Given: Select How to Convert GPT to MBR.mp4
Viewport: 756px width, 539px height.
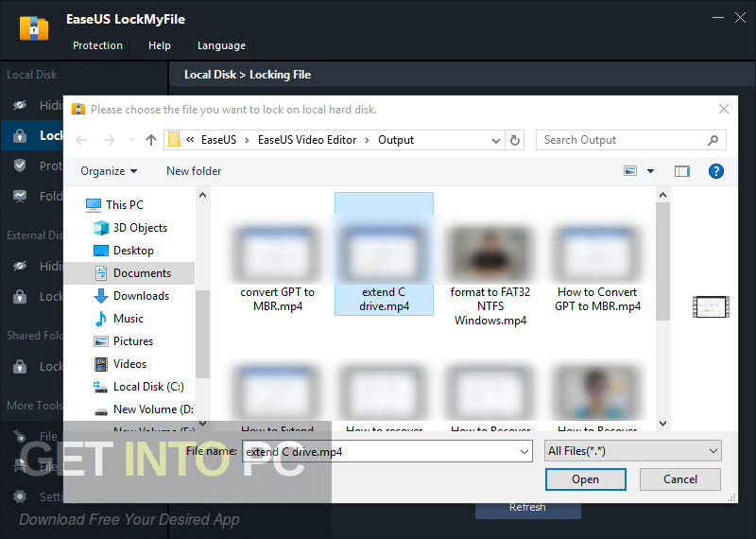Looking at the screenshot, I should (x=597, y=266).
